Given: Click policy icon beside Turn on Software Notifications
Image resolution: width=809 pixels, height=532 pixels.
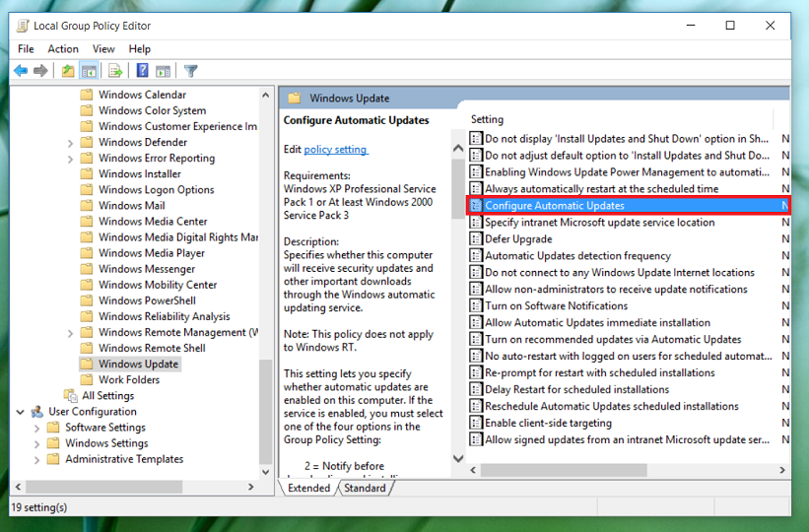Looking at the screenshot, I should (x=476, y=305).
